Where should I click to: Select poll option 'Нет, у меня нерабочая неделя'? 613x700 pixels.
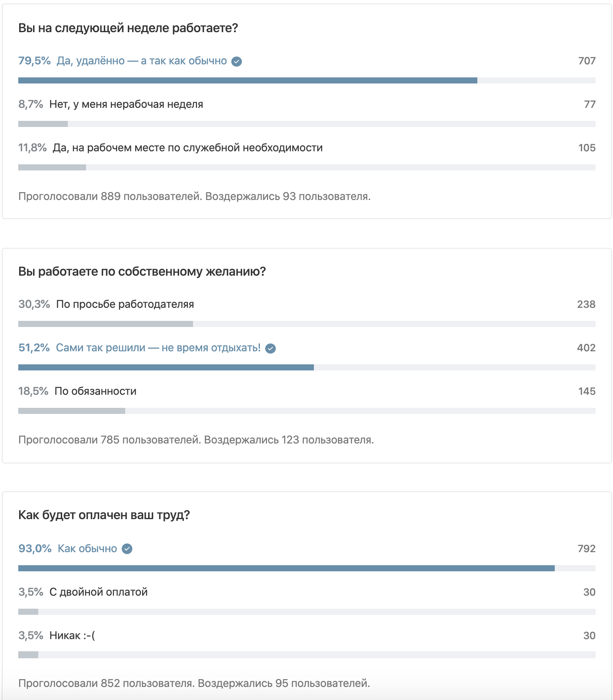tap(126, 104)
